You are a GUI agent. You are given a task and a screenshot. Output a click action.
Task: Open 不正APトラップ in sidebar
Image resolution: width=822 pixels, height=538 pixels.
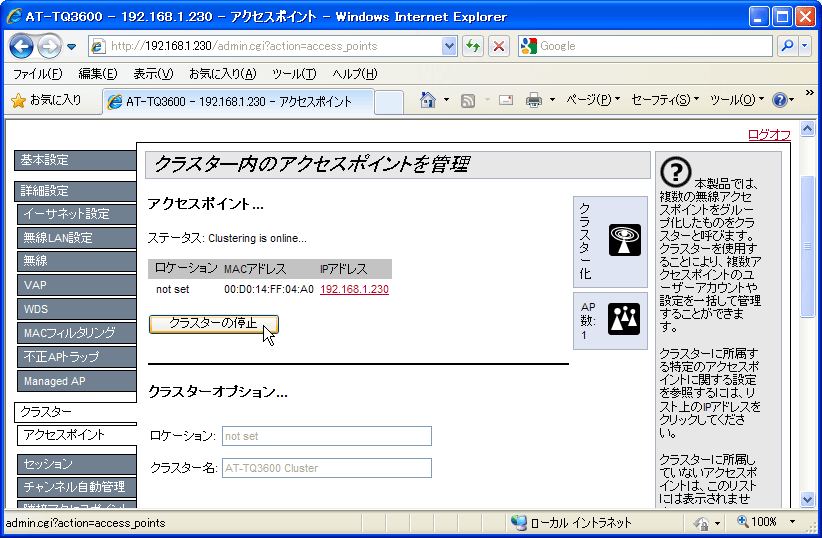tap(77, 357)
